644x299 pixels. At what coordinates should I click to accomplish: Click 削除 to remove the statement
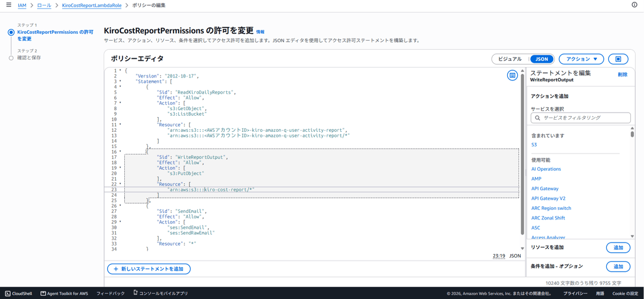pyautogui.click(x=622, y=74)
